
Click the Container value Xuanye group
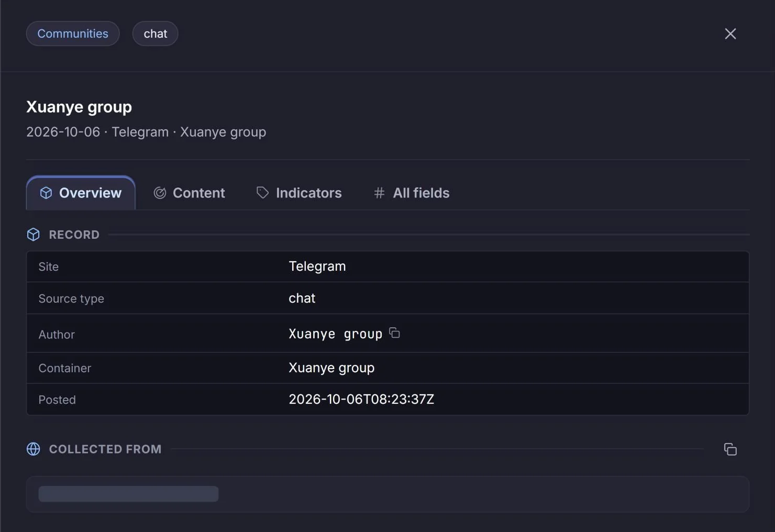click(x=331, y=368)
